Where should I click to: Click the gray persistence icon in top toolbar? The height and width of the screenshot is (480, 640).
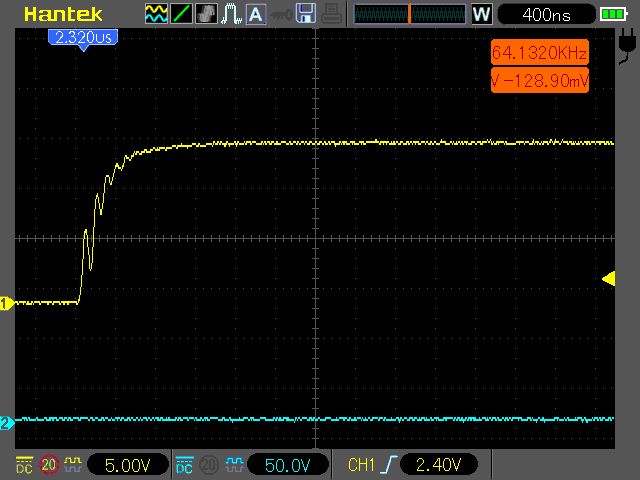coord(207,14)
